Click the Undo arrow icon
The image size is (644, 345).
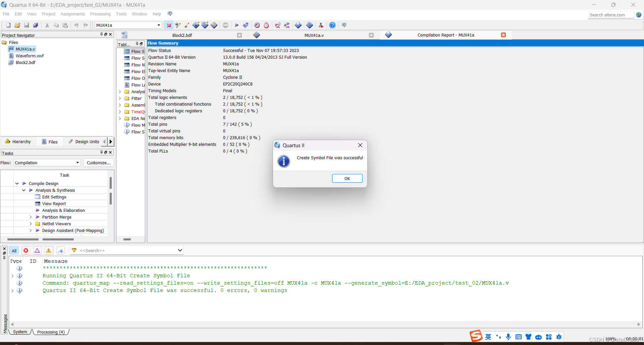(x=76, y=25)
